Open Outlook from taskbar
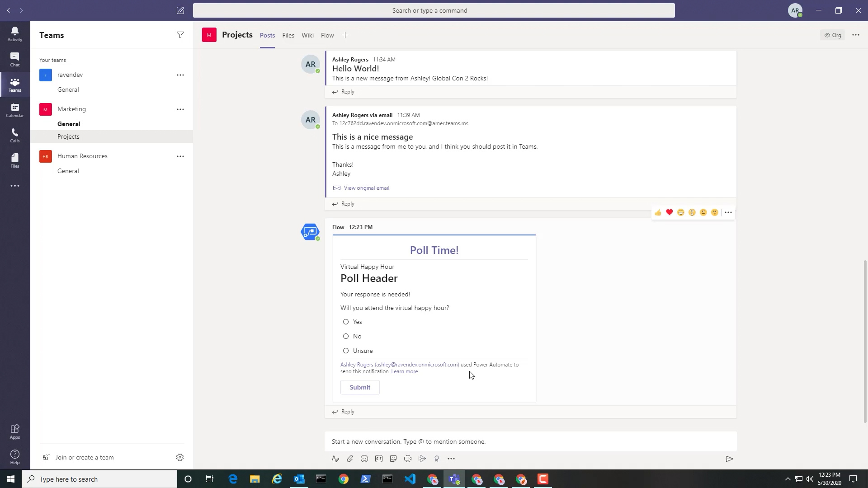Viewport: 868px width, 488px height. coord(299,479)
